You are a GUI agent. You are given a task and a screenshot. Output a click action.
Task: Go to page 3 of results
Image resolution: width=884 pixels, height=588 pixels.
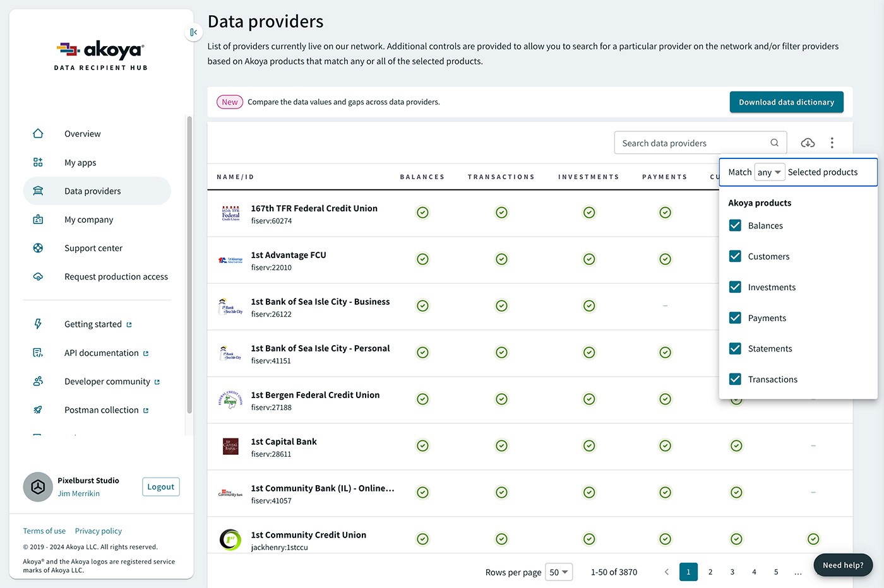coord(732,572)
